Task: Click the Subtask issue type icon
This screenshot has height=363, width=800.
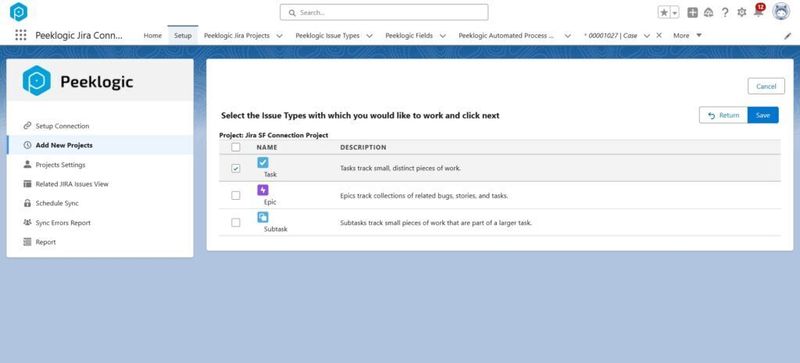Action: tap(263, 217)
